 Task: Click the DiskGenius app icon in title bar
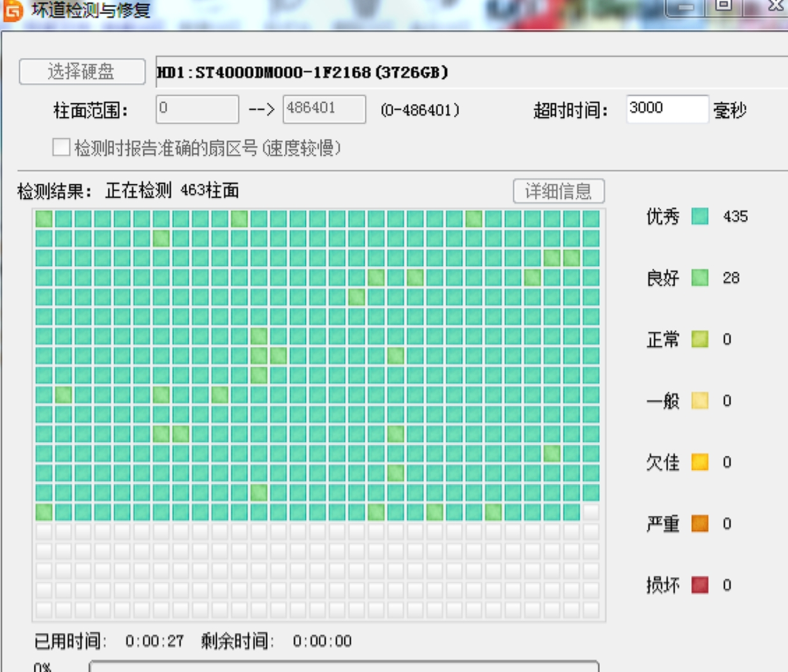tap(13, 11)
